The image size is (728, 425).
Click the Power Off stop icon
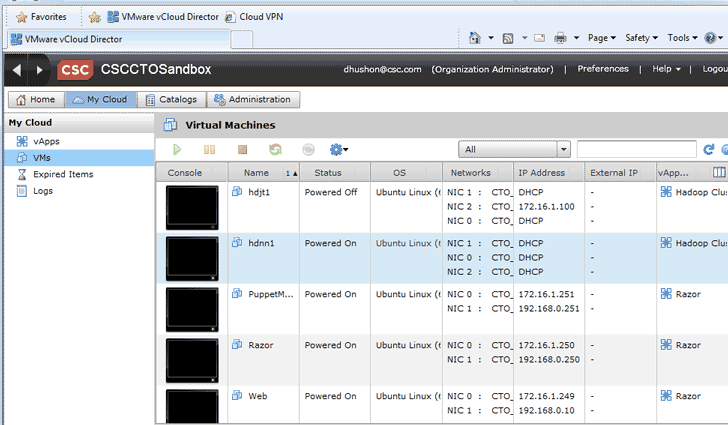pyautogui.click(x=242, y=150)
